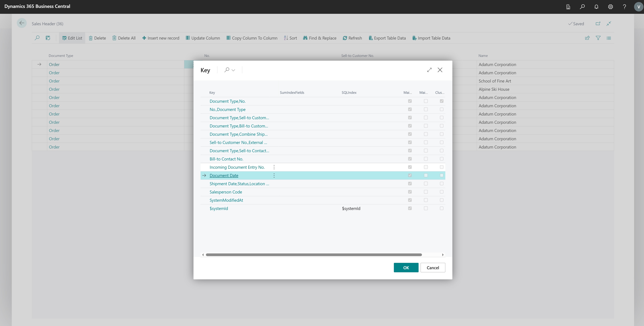Uncheck MaintainSIFTIndex for Bill-to Contact No.
644x326 pixels.
point(426,159)
